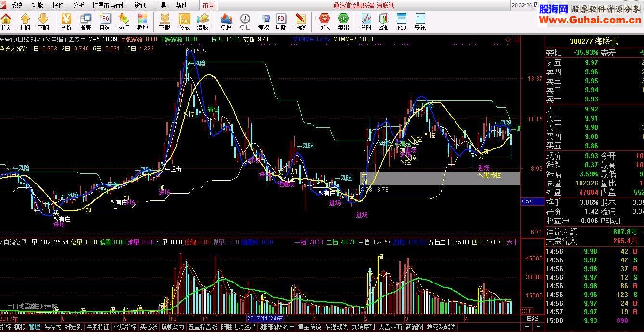Screen dimensions: 644x332
Task: Open the 公式 formula manager icon
Action: click(184, 22)
